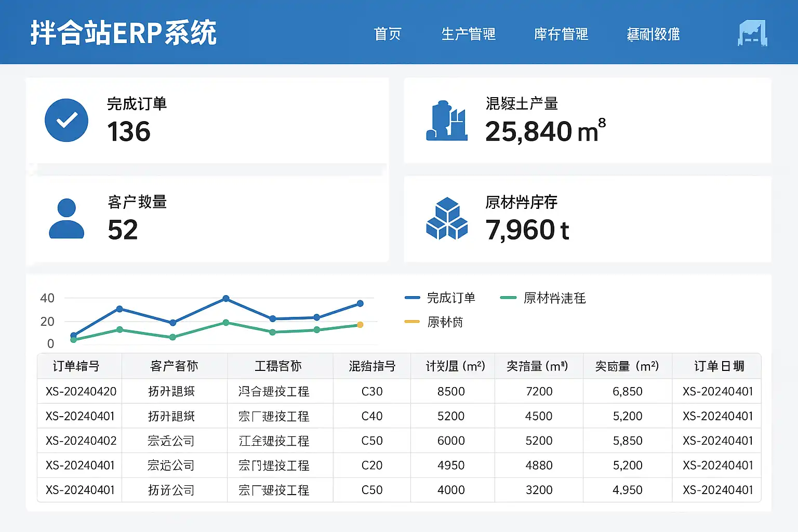Viewport: 798px width, 532px height.
Task: Select the C50 cell in the 4000 row
Action: pyautogui.click(x=372, y=490)
